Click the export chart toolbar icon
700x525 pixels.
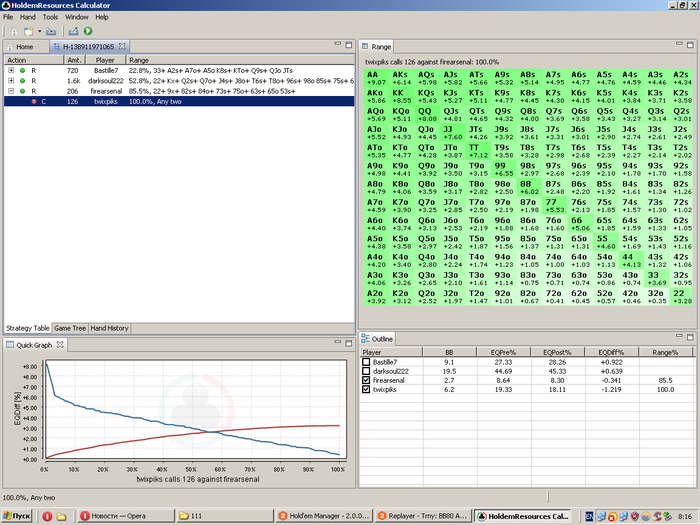[73, 32]
